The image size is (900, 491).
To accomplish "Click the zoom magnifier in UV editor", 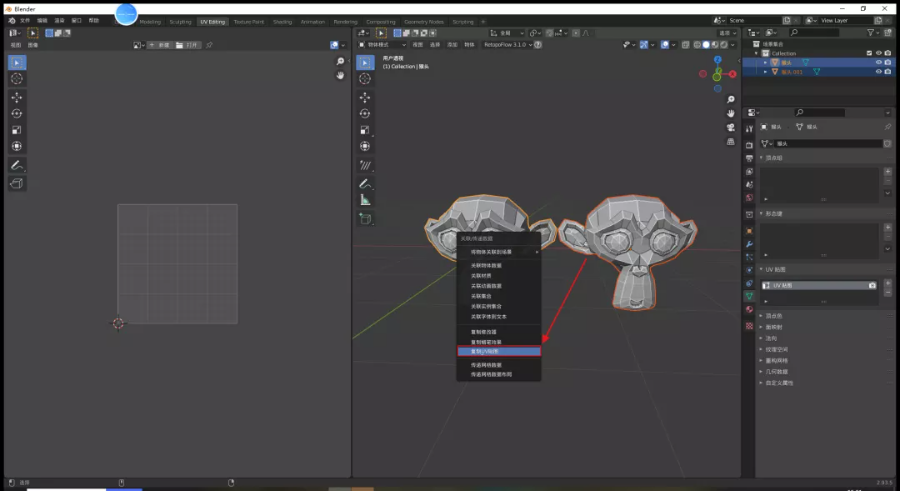I will coord(340,62).
